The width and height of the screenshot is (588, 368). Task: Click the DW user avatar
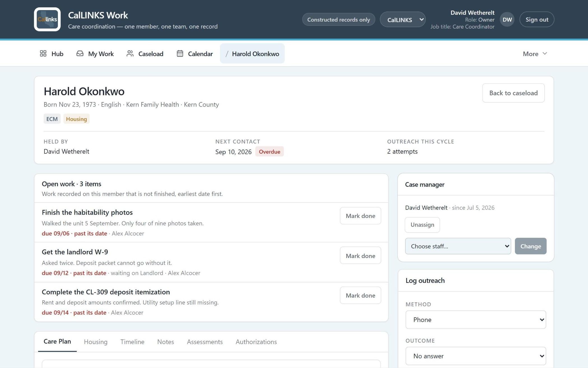click(x=507, y=19)
